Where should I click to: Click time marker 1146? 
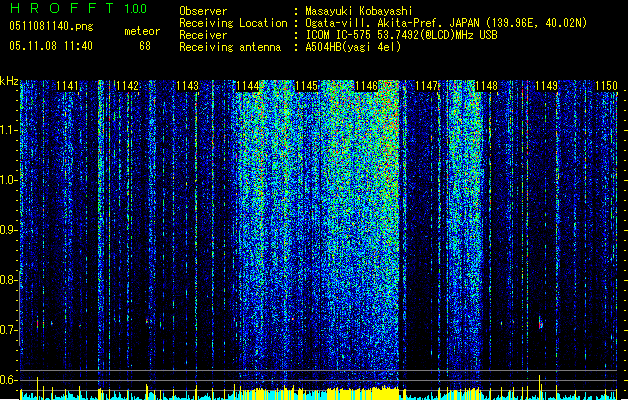(367, 86)
